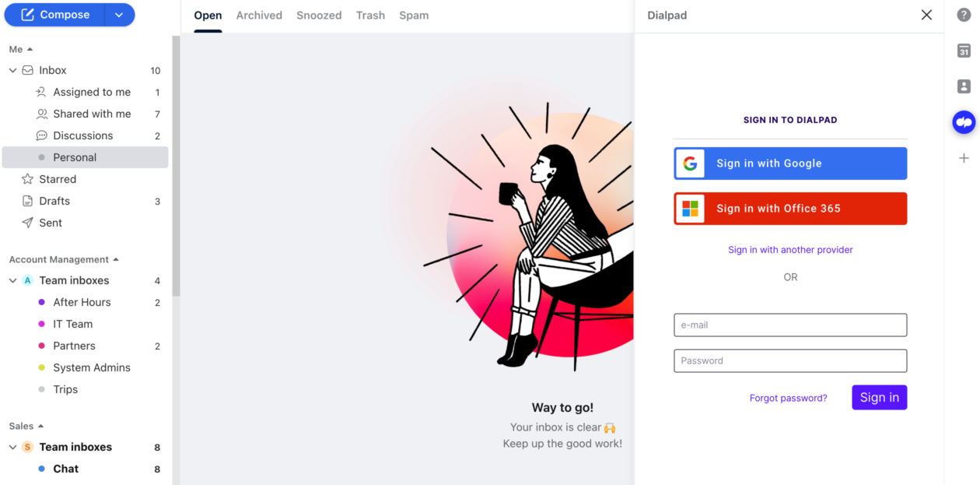
Task: Open the Compose options dropdown arrow
Action: coord(119,15)
